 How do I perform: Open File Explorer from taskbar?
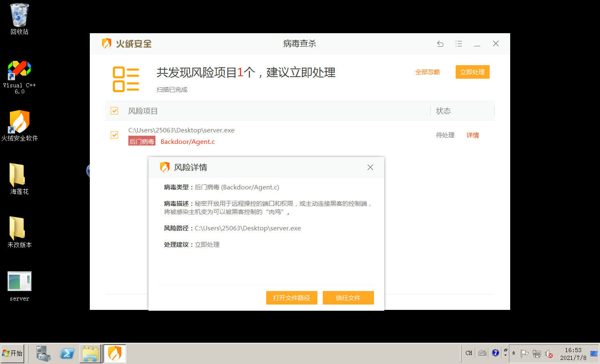tap(90, 353)
